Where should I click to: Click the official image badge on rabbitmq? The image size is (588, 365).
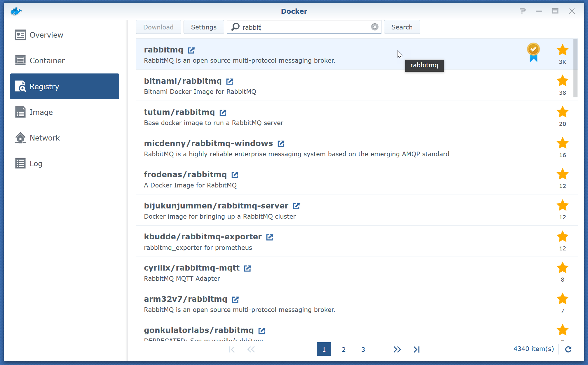point(533,52)
